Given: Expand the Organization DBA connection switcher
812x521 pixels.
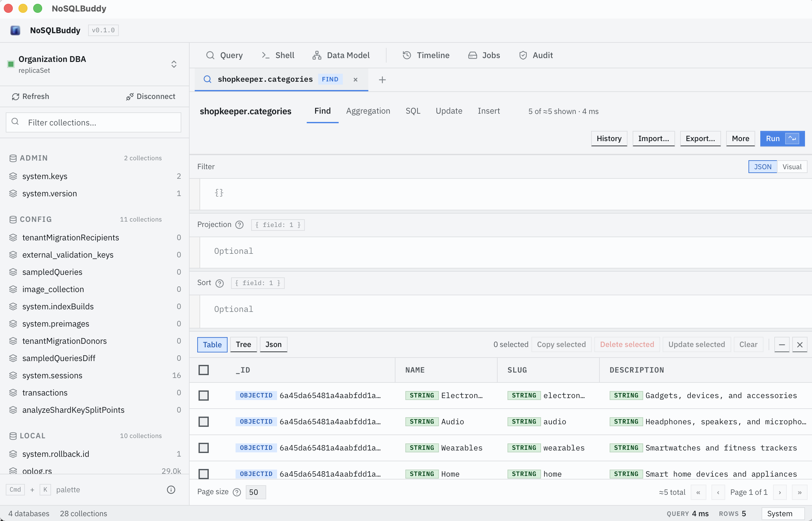Looking at the screenshot, I should point(174,64).
